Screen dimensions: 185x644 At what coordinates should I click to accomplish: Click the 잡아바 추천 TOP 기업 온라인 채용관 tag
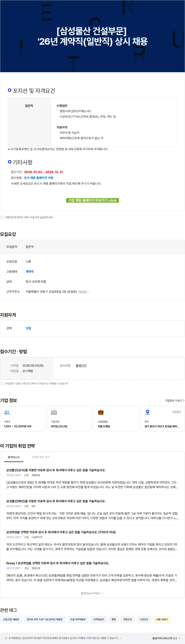[45, 619]
